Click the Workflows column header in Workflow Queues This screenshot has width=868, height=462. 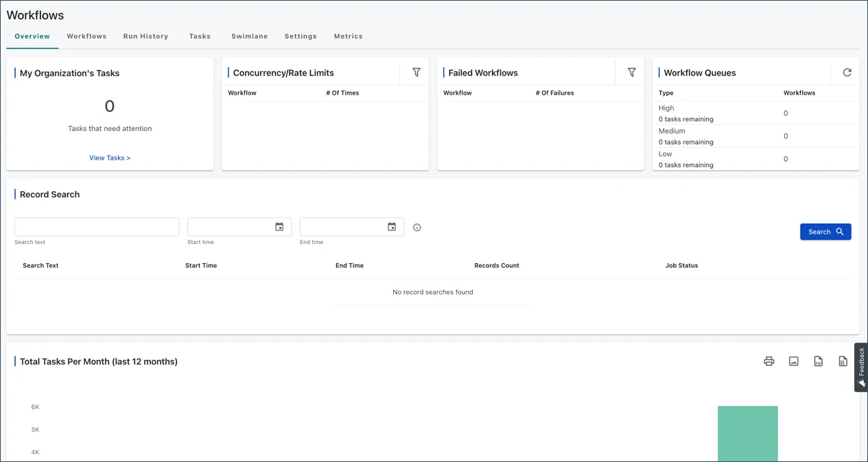799,93
